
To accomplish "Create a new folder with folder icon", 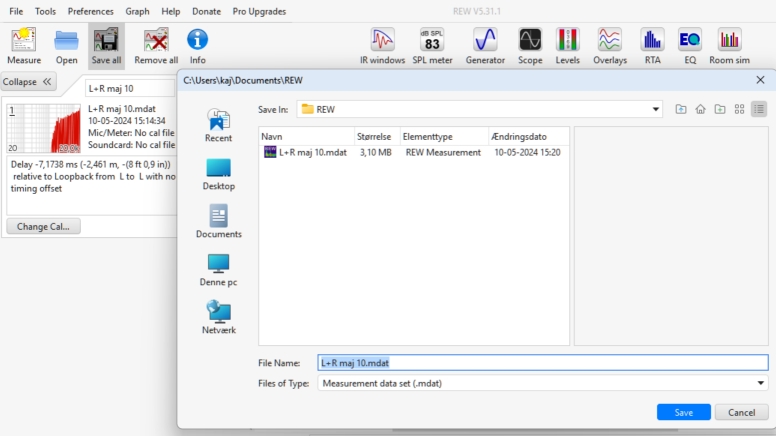I will [720, 109].
